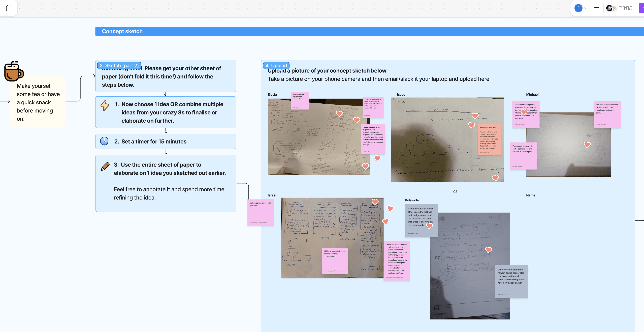This screenshot has height=332, width=644.
Task: Click heart reaction on Kolawole's notification note
Action: pyautogui.click(x=430, y=226)
